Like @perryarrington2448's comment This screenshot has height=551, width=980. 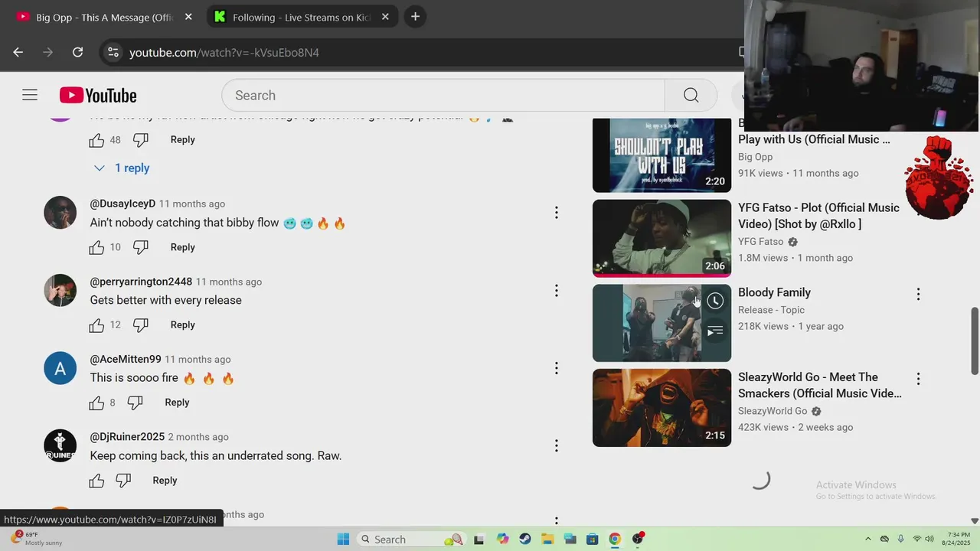(x=96, y=325)
